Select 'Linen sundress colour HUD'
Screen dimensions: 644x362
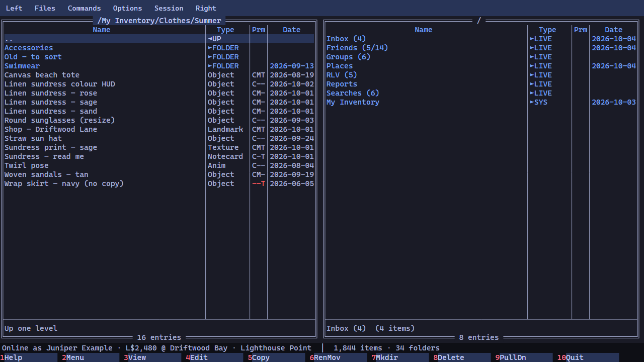coord(159,84)
